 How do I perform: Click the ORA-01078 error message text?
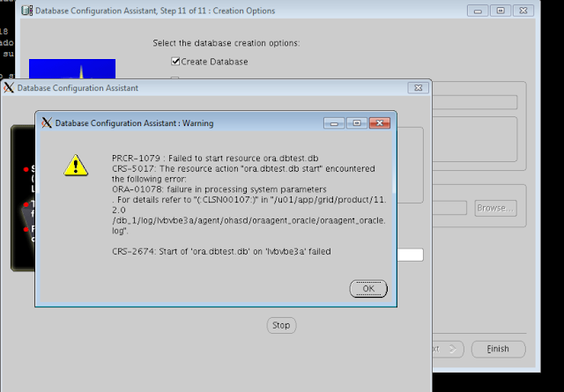point(219,189)
